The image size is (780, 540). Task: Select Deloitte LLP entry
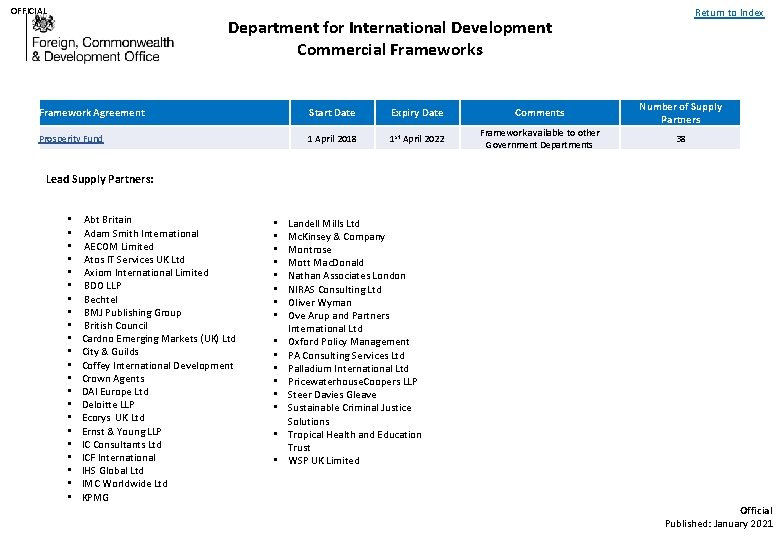108,405
